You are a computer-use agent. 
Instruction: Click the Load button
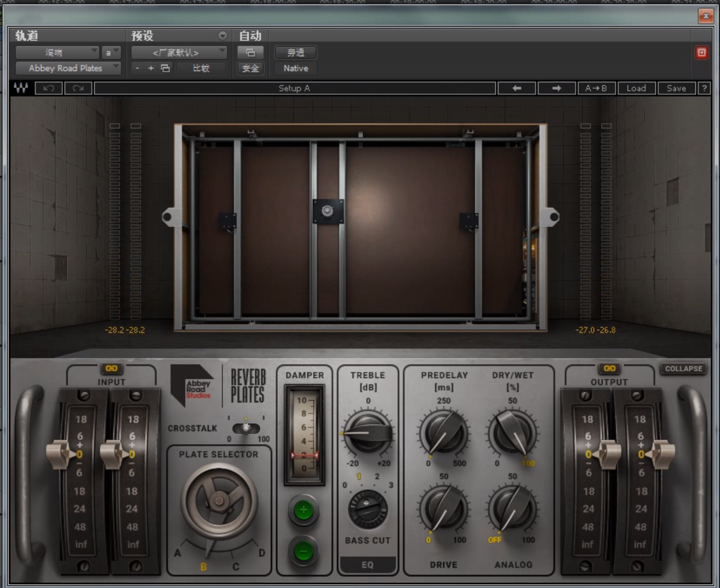coord(636,88)
